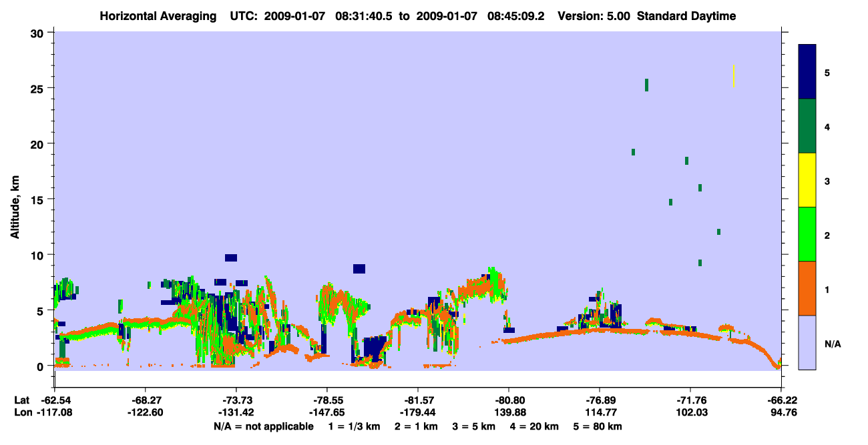Click longitude value -122.60
This screenshot has height=445, width=868.
[145, 412]
